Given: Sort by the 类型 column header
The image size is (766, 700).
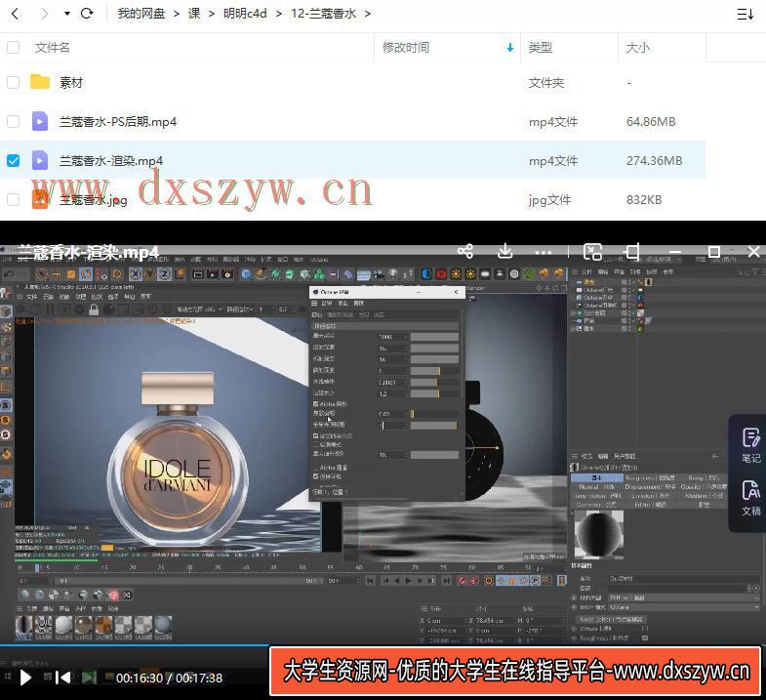Looking at the screenshot, I should 540,48.
